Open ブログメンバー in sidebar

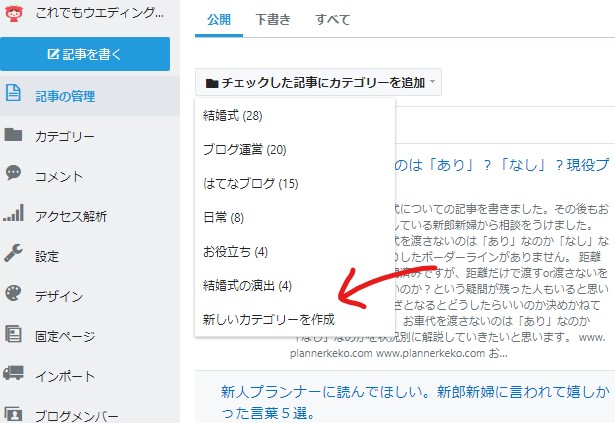pos(77,416)
